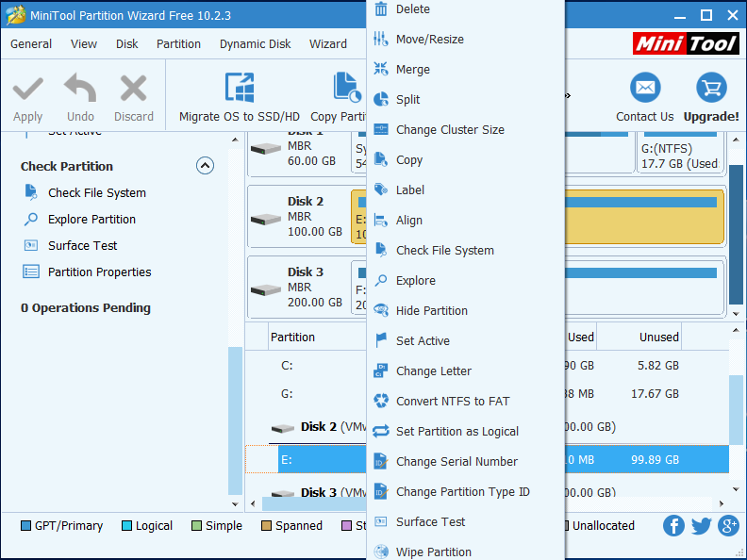Click the Copy partition icon in menu
This screenshot has width=747, height=560.
381,159
